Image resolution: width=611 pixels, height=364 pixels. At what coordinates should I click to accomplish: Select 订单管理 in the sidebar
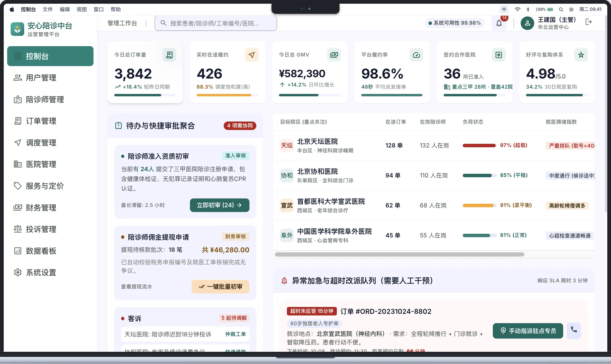click(x=50, y=121)
